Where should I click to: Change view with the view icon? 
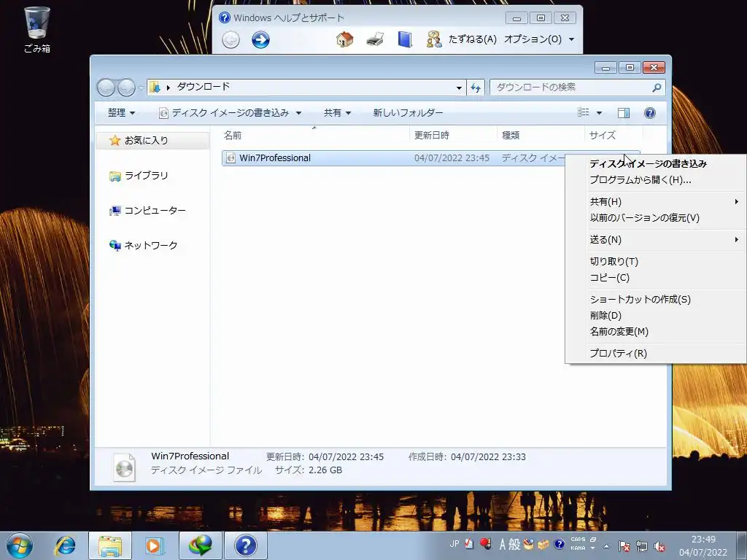584,112
